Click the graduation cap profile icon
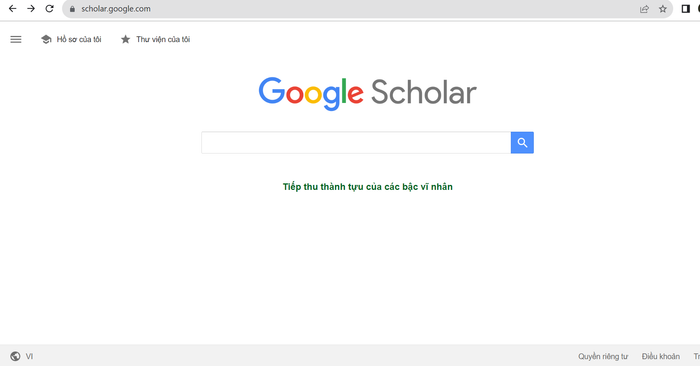The width and height of the screenshot is (700, 366). click(46, 39)
